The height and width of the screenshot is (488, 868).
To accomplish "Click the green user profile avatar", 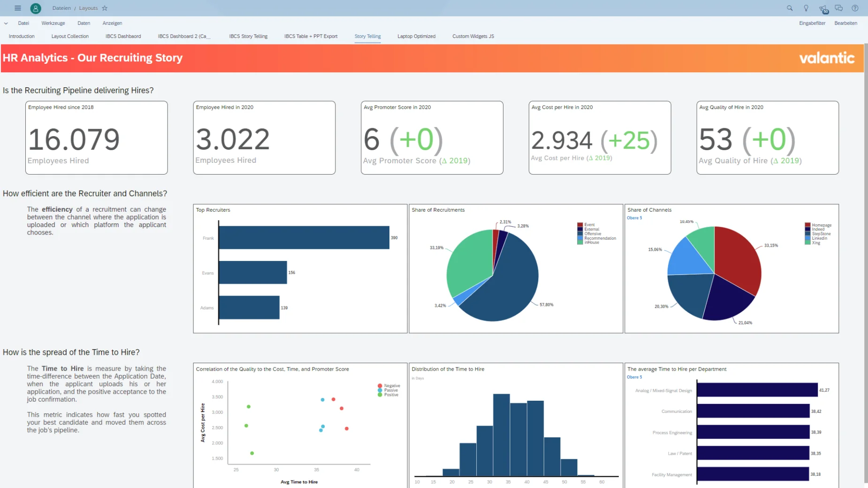I will 35,8.
